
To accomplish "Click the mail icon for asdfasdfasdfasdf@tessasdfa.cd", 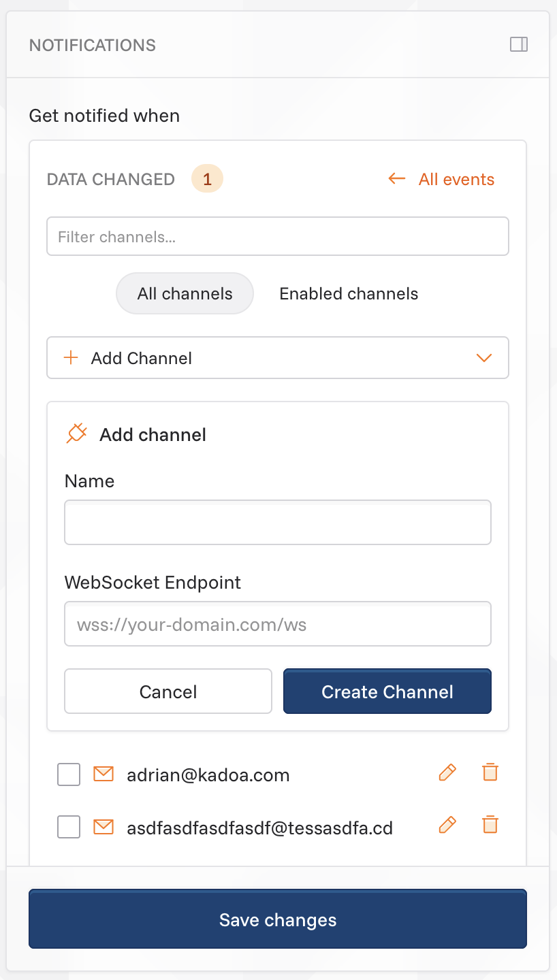I will 104,827.
